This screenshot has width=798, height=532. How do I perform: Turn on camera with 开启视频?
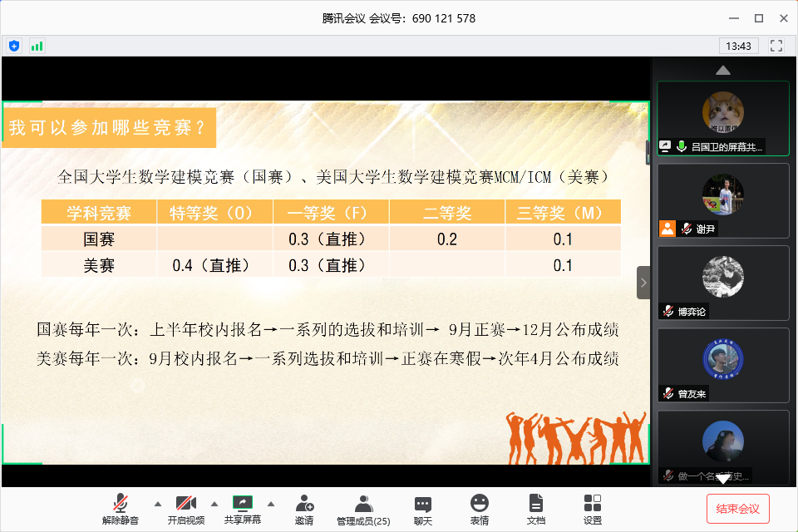186,509
